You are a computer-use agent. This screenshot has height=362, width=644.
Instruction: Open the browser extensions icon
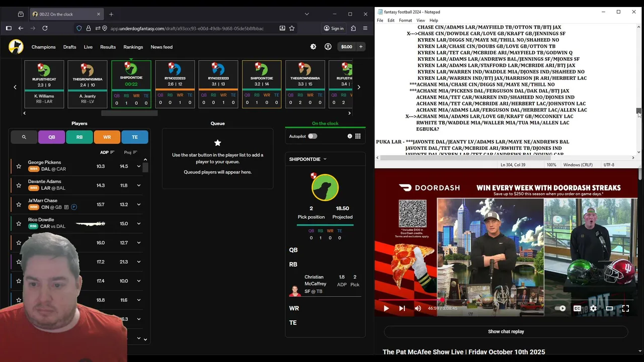point(353,29)
